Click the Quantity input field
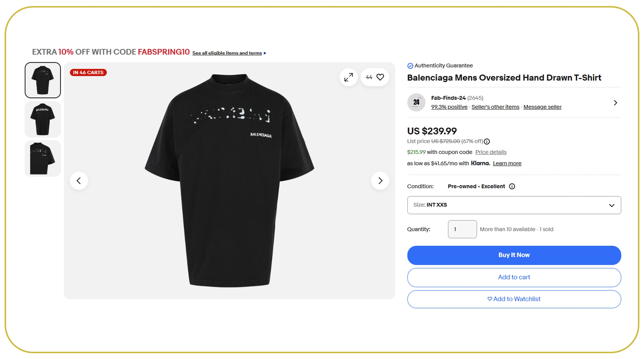644x359 pixels. pyautogui.click(x=462, y=229)
